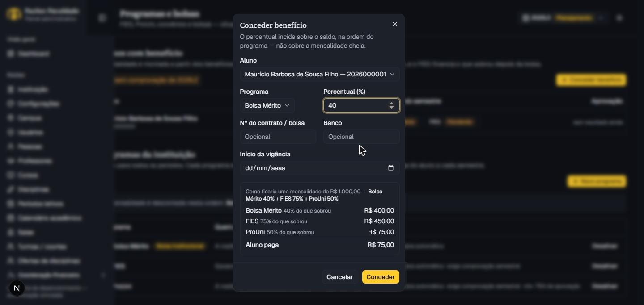The height and width of the screenshot is (305, 644).
Task: Click the Nº do contrato / bolsa field
Action: (x=278, y=137)
